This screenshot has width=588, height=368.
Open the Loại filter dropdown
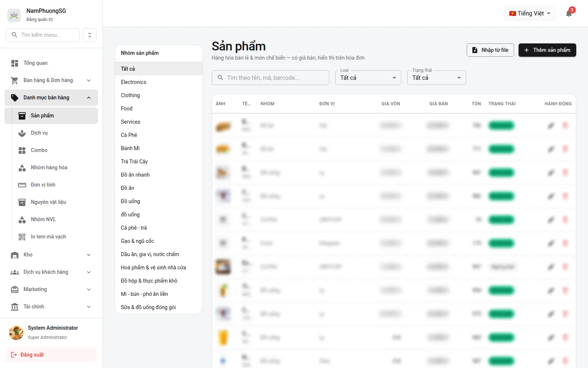tap(368, 78)
